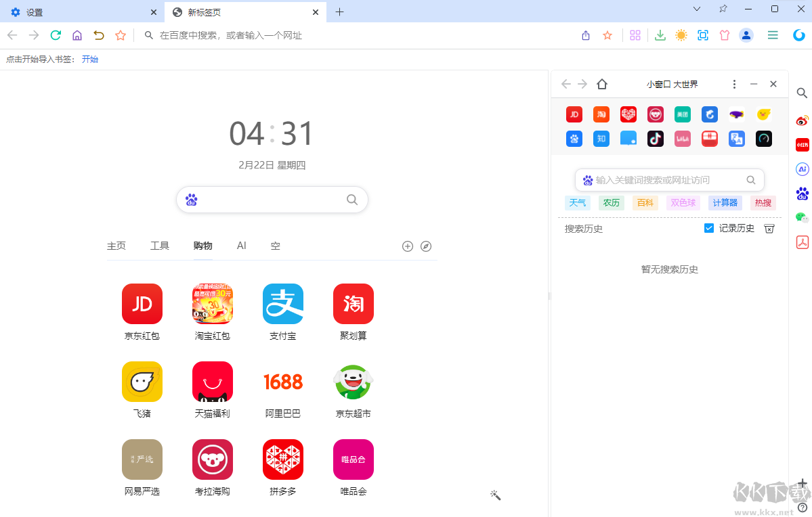The width and height of the screenshot is (812, 517).
Task: Capture screenshot with the toolbar screenshot icon
Action: [703, 35]
